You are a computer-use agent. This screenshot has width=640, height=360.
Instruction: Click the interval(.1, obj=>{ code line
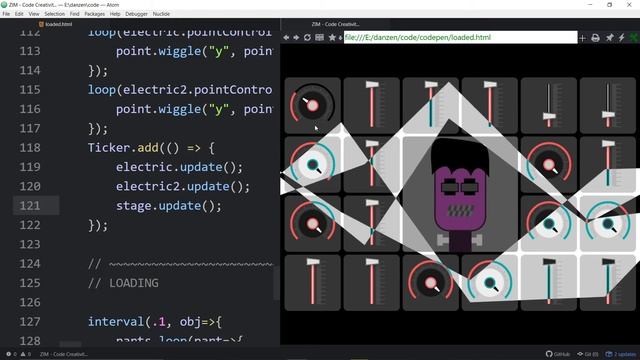(155, 322)
